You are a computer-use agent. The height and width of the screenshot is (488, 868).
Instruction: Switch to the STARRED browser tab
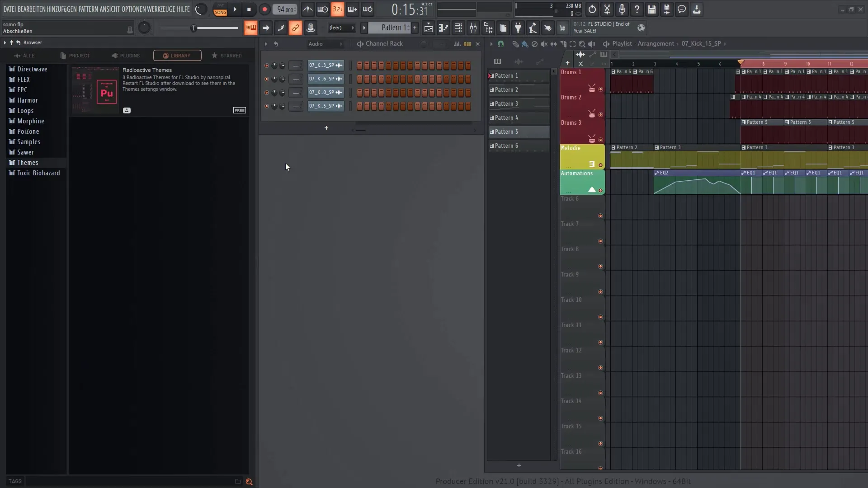click(x=227, y=56)
